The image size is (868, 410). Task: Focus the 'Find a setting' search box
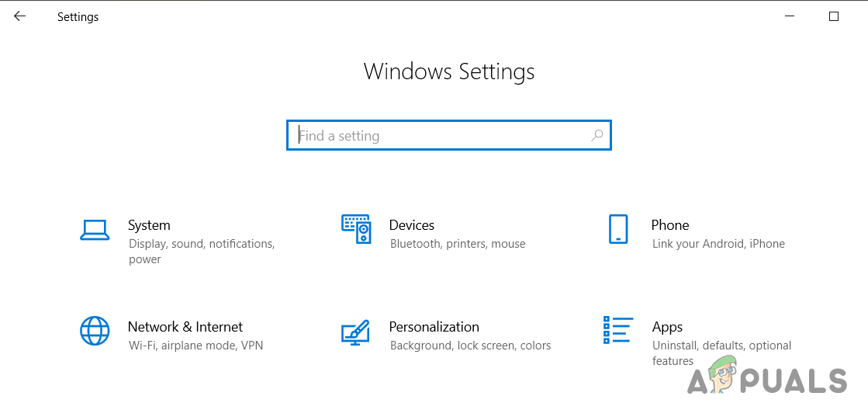tap(442, 136)
